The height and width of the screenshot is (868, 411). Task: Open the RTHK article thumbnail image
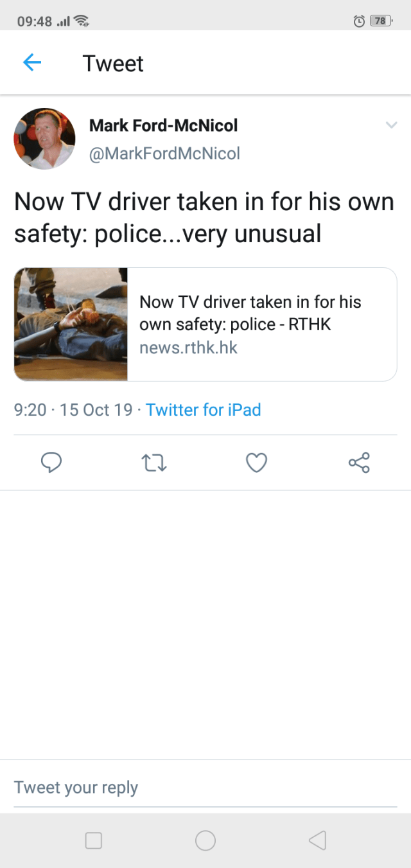[x=71, y=324]
